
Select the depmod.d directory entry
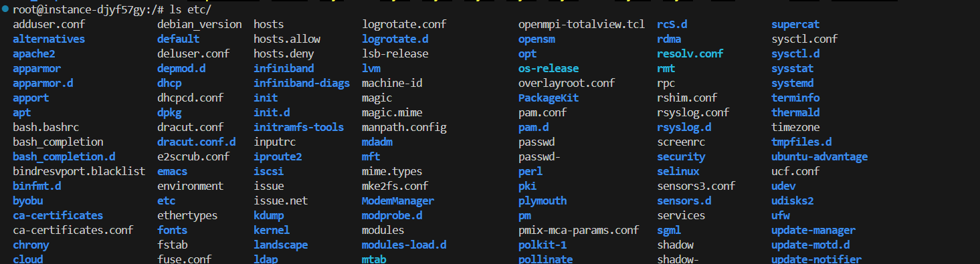click(x=181, y=68)
